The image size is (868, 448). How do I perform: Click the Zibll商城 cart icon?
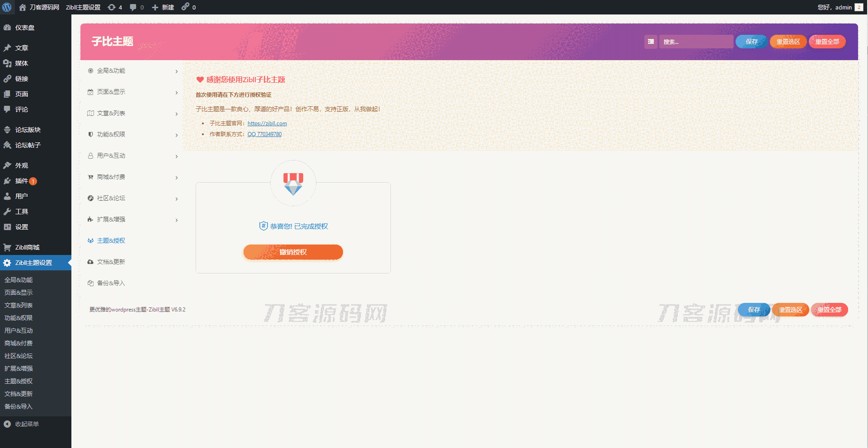click(x=7, y=247)
